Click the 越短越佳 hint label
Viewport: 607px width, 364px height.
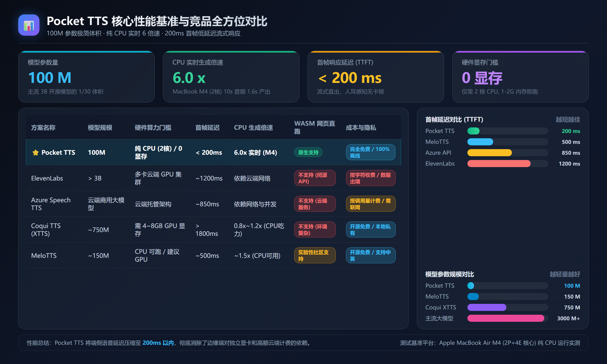click(x=568, y=120)
